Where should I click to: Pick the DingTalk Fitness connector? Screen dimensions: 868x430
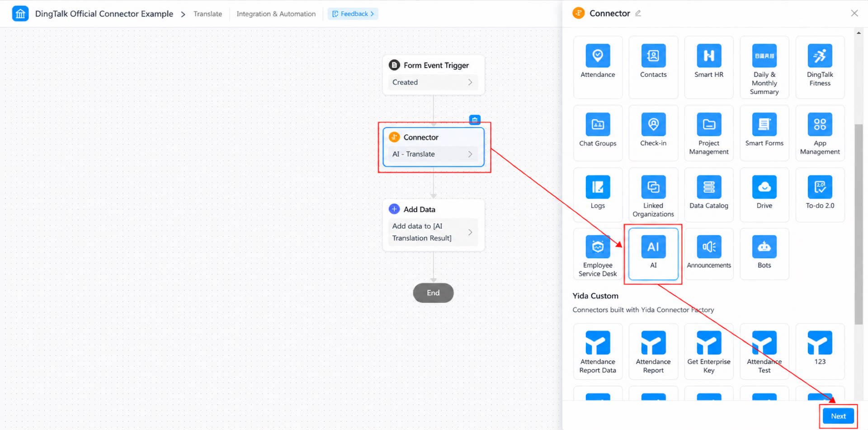point(820,67)
